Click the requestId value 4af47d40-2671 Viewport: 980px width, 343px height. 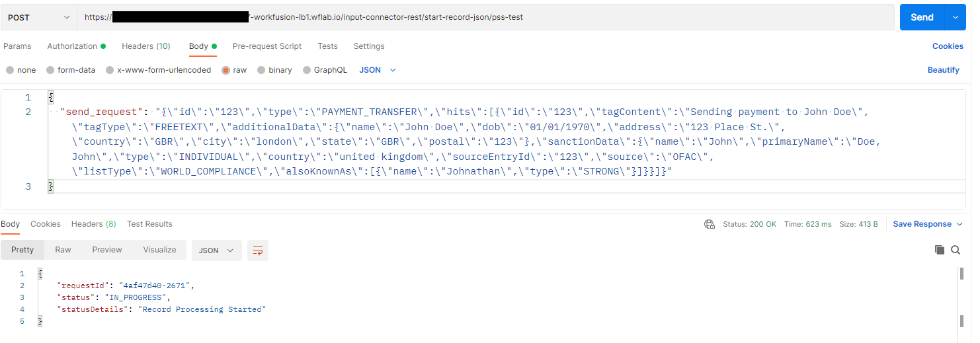point(156,286)
